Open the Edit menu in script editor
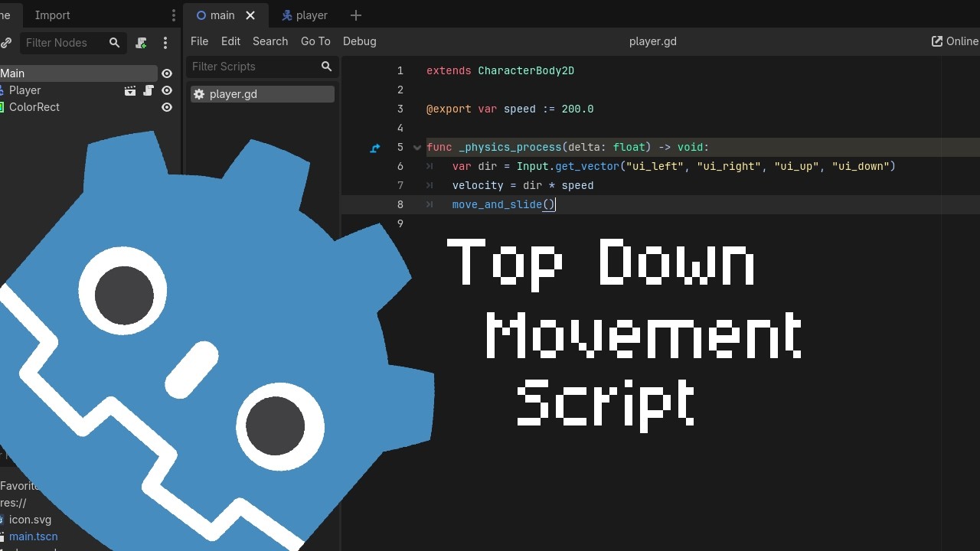 (230, 41)
